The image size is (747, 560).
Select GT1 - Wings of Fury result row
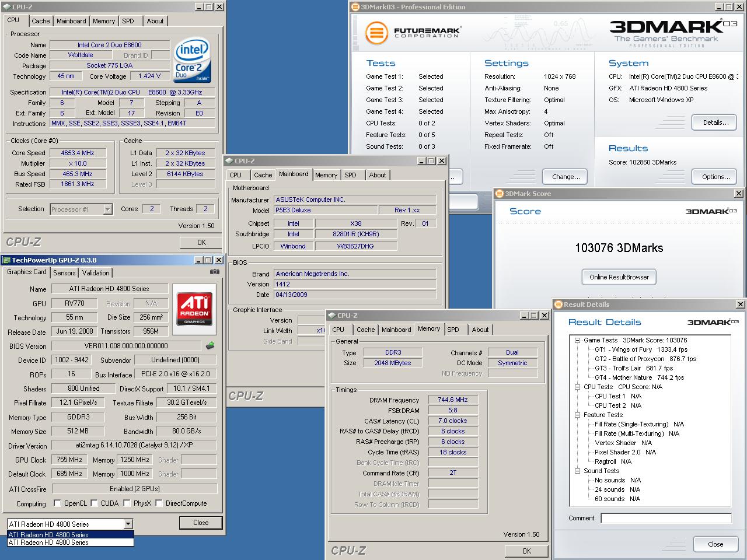[641, 349]
